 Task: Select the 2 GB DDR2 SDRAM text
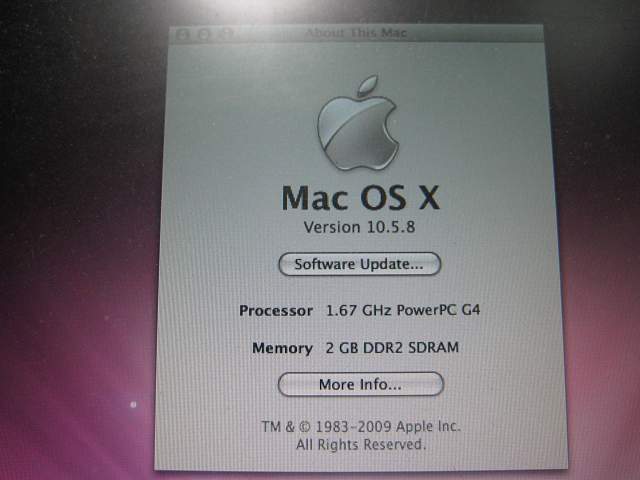[x=392, y=348]
